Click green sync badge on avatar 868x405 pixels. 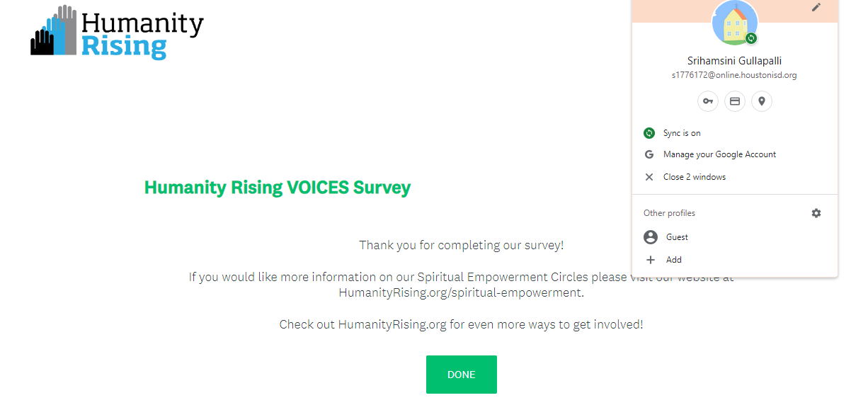(751, 38)
